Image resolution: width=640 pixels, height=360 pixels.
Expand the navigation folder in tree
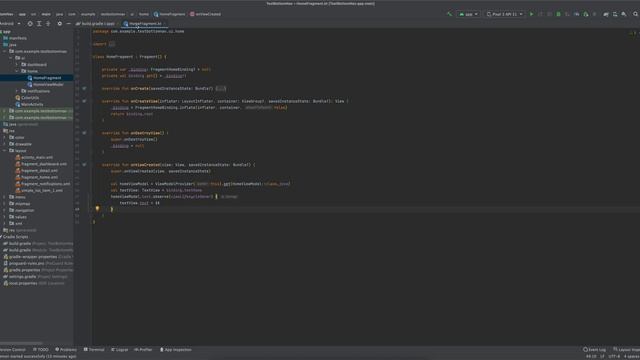(5, 210)
